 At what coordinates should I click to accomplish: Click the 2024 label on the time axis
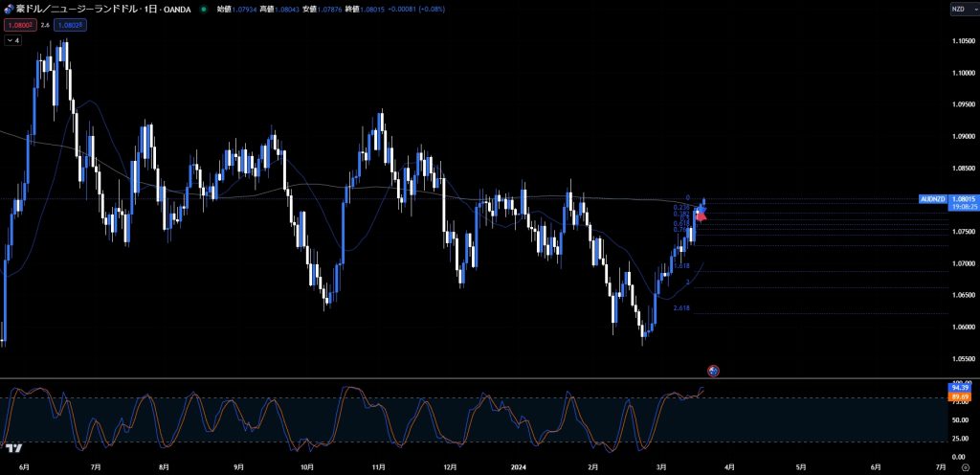[x=520, y=466]
